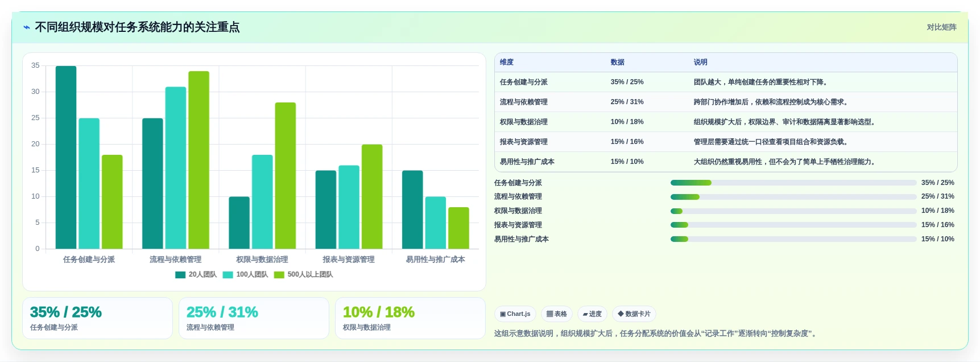Viewport: 980px width, 362px height.
Task: Click x-axis label 任务创建与分派
Action: pyautogui.click(x=89, y=260)
